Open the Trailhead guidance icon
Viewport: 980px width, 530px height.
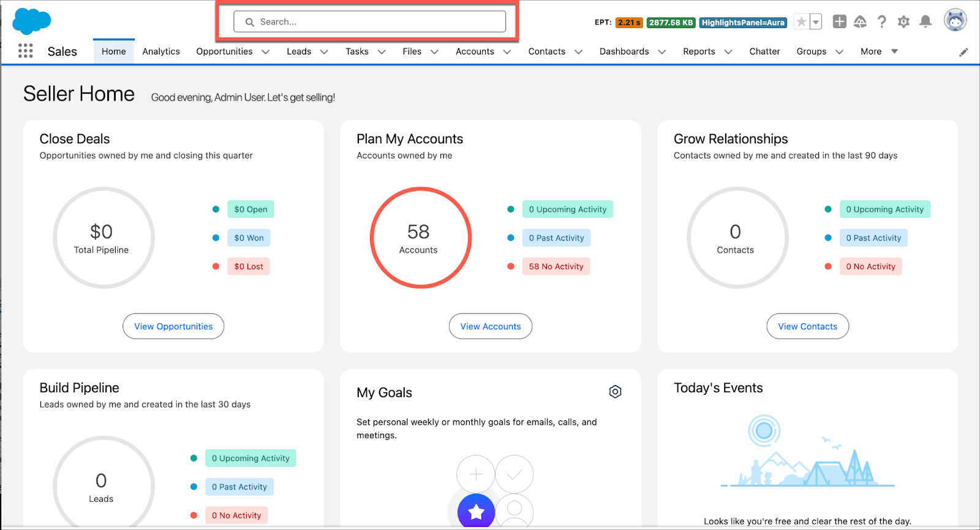tap(860, 22)
